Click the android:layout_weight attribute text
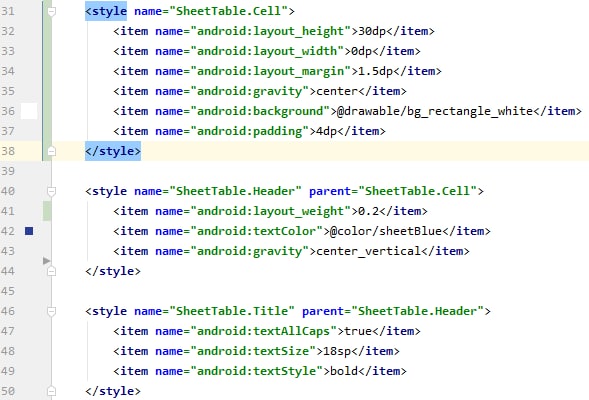Screen dimensions: 589x400 click(270, 211)
